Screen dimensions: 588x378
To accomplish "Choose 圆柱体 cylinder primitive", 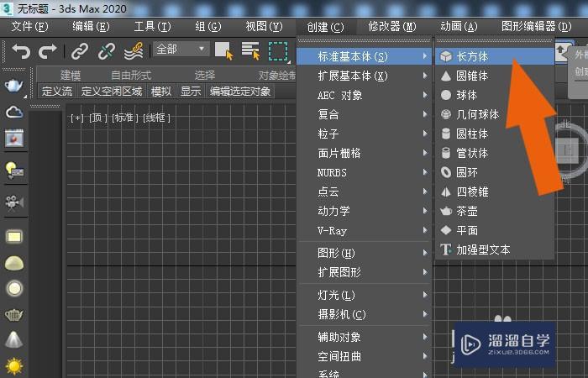I will click(495, 134).
